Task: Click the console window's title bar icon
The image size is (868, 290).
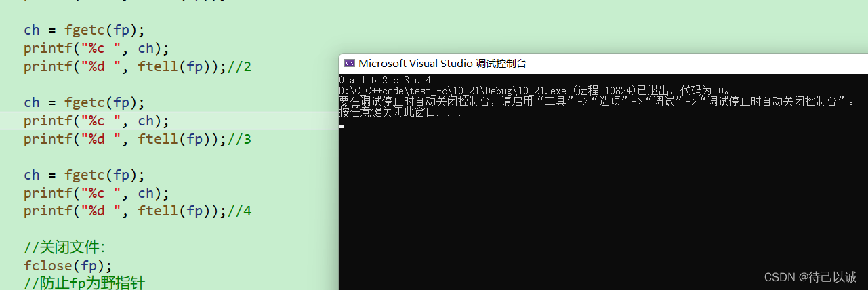Action: point(350,63)
